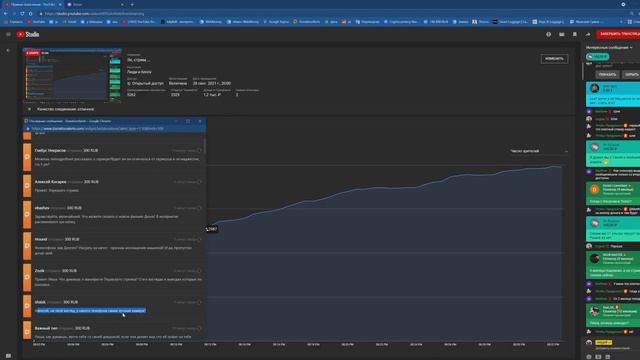
Task: Click the share arrow icon in Studio header
Action: pyautogui.click(x=588, y=34)
